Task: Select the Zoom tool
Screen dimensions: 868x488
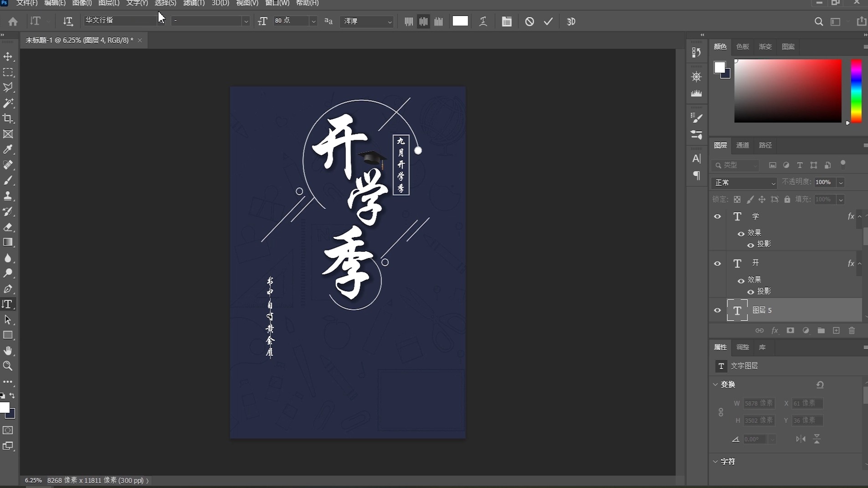Action: point(8,366)
